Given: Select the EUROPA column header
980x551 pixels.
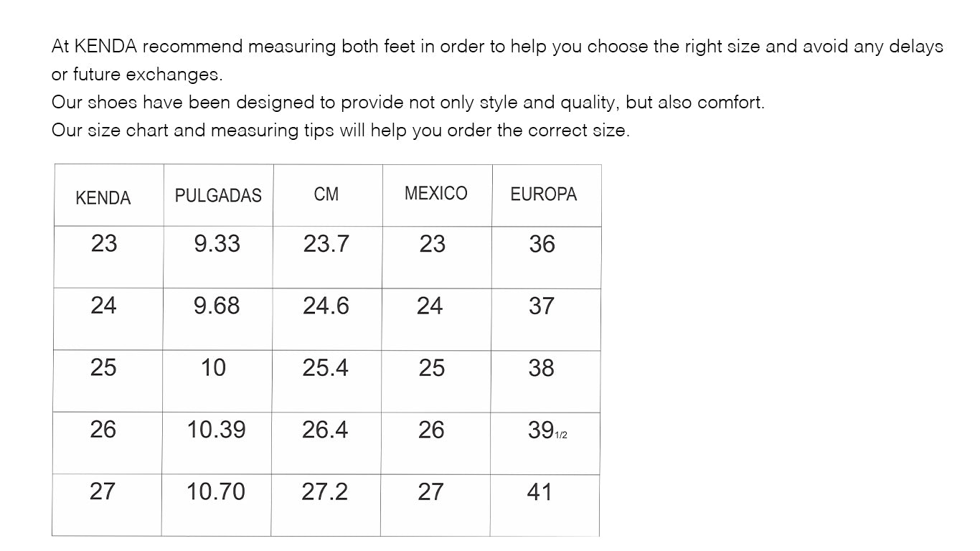Looking at the screenshot, I should click(x=543, y=194).
